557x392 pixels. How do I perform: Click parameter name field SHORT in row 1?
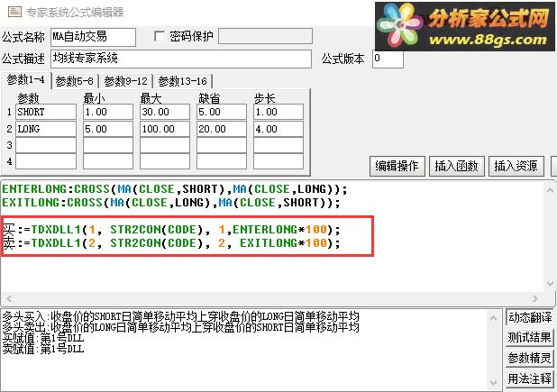pos(46,112)
